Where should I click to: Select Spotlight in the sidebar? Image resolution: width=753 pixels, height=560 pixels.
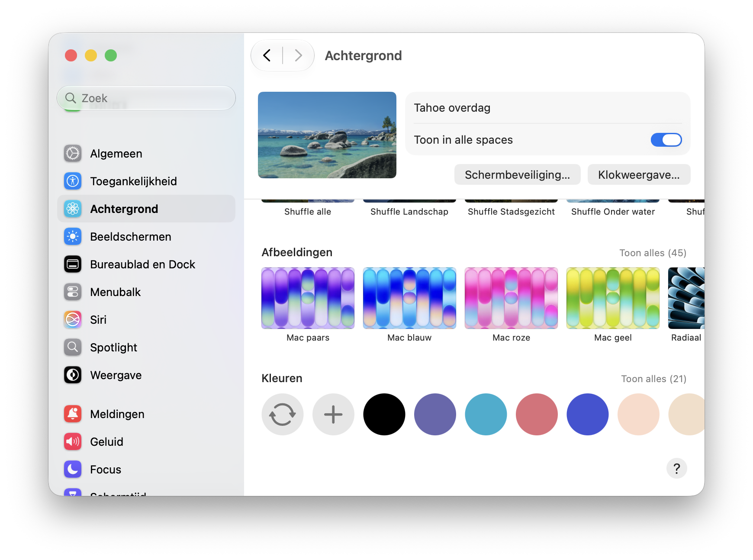(146, 348)
